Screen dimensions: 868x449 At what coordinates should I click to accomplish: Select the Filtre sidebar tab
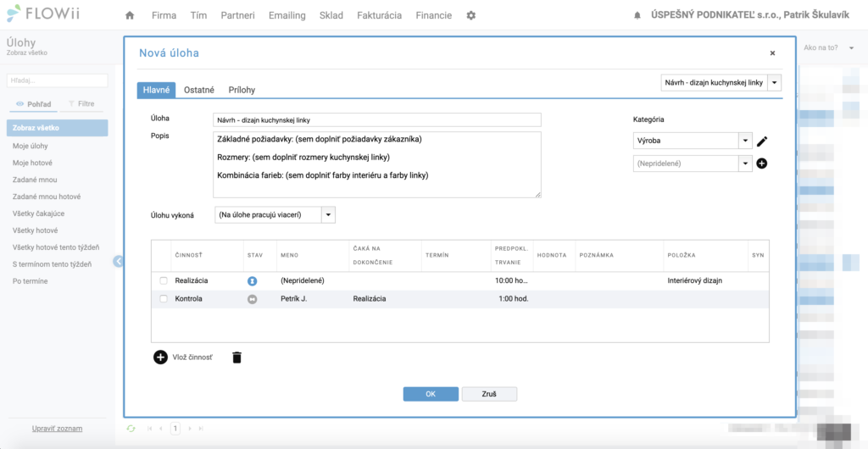click(x=81, y=103)
